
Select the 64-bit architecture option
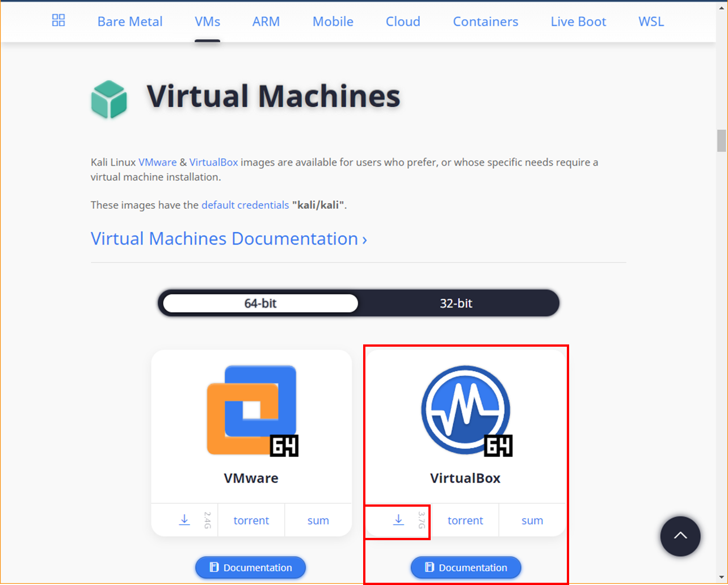point(259,302)
